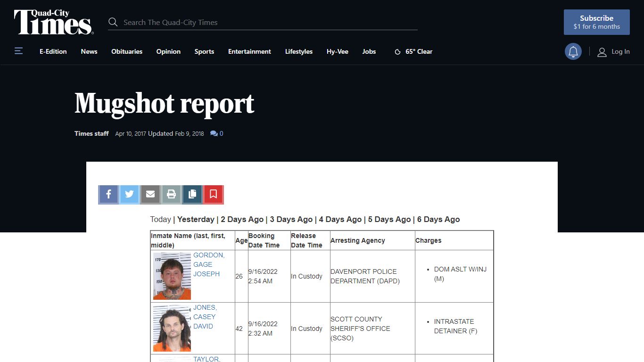Select the Today filter text
Viewport: 644px width, 362px height.
(160, 219)
